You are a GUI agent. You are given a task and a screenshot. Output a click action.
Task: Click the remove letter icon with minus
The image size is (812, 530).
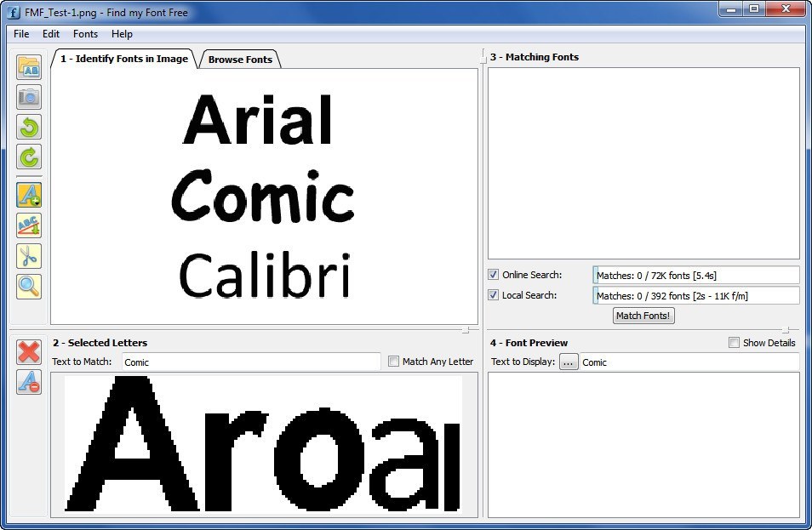[x=29, y=382]
